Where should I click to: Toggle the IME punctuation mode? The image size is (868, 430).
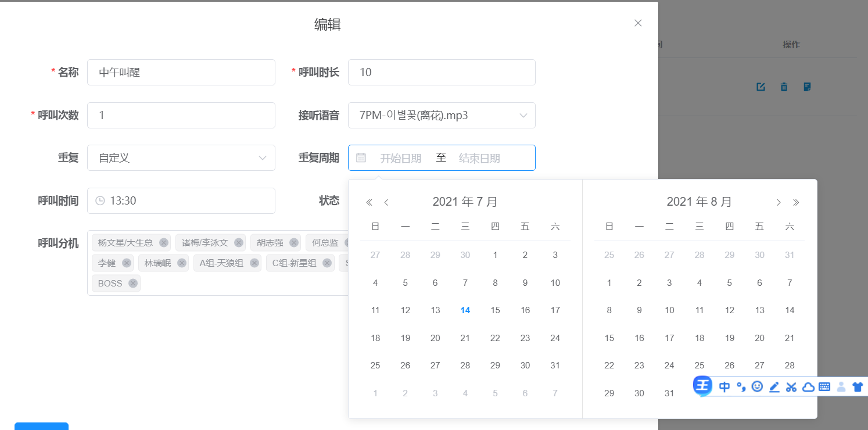click(741, 386)
